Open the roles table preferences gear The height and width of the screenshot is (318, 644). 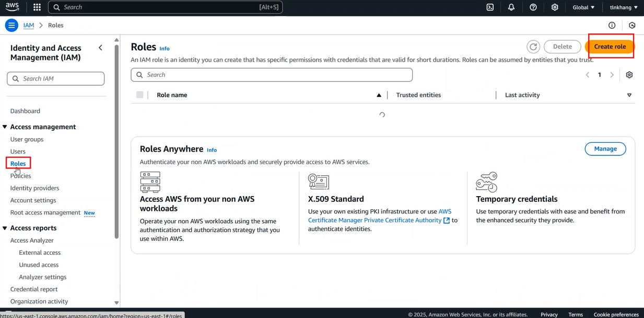(x=629, y=75)
